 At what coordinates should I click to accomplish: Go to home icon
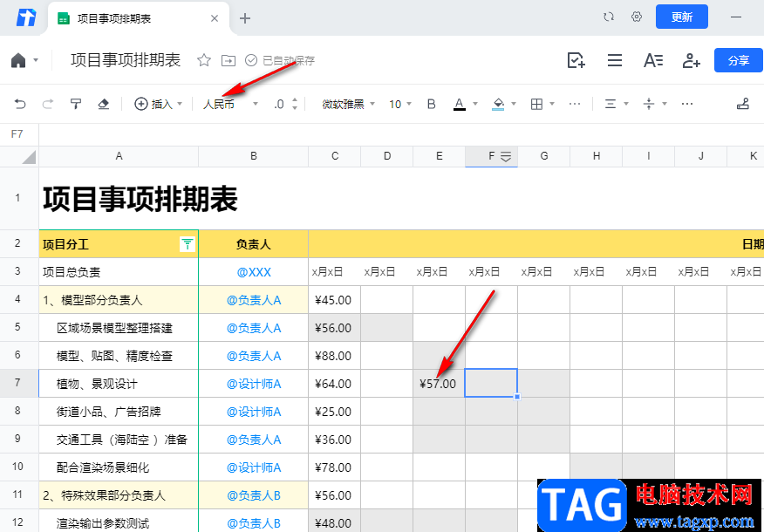[18, 60]
